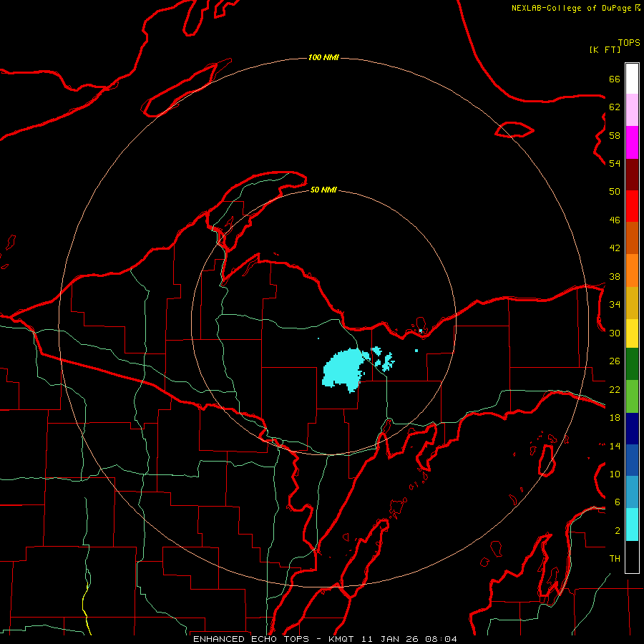Click the gold 34 kft swatch
Image resolution: width=644 pixels, height=644 pixels.
pyautogui.click(x=632, y=303)
